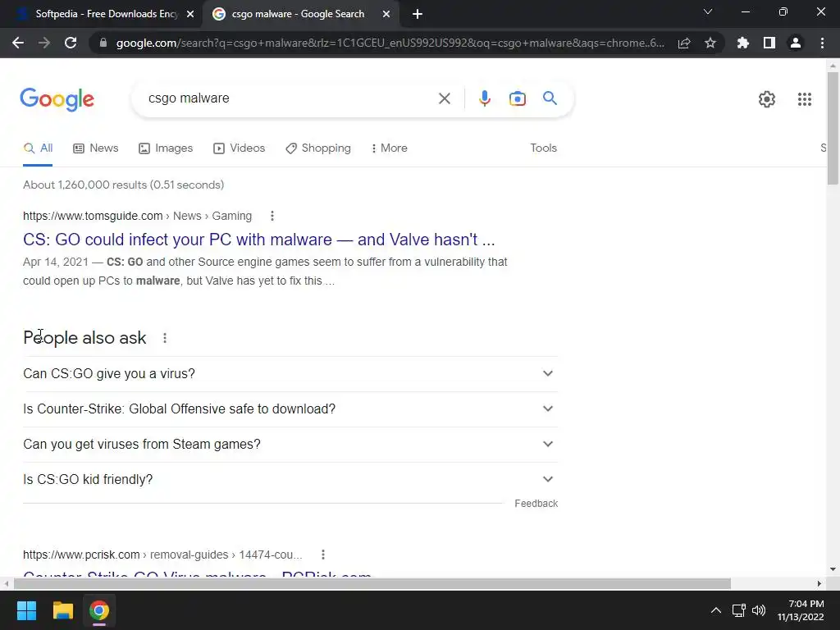
Task: Expand Is CS:GO kid friendly?
Action: coord(290,479)
